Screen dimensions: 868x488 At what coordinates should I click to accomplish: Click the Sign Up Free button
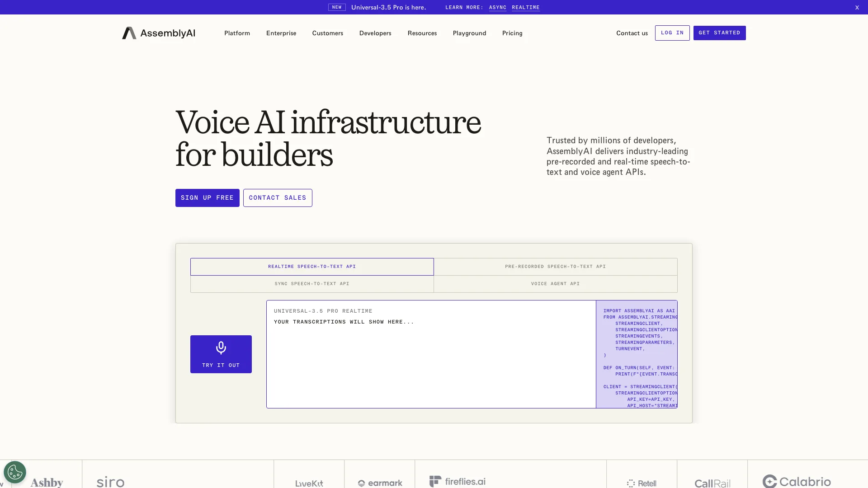(208, 198)
